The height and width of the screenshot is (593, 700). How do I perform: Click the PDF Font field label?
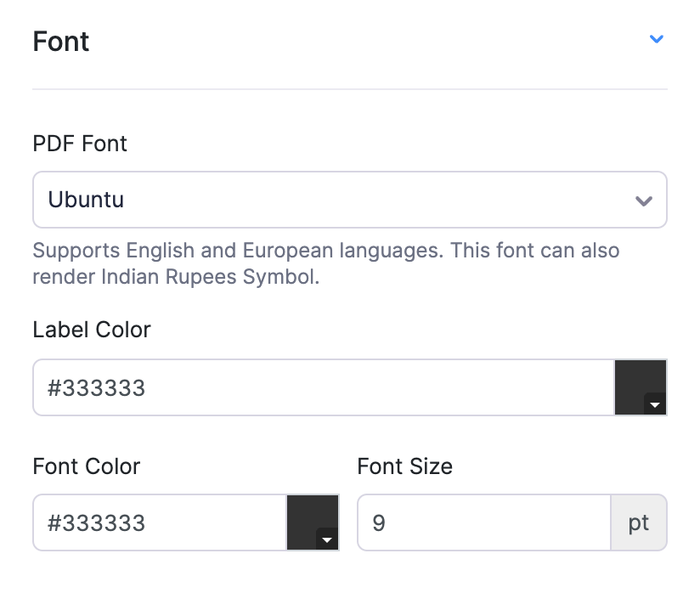(80, 144)
